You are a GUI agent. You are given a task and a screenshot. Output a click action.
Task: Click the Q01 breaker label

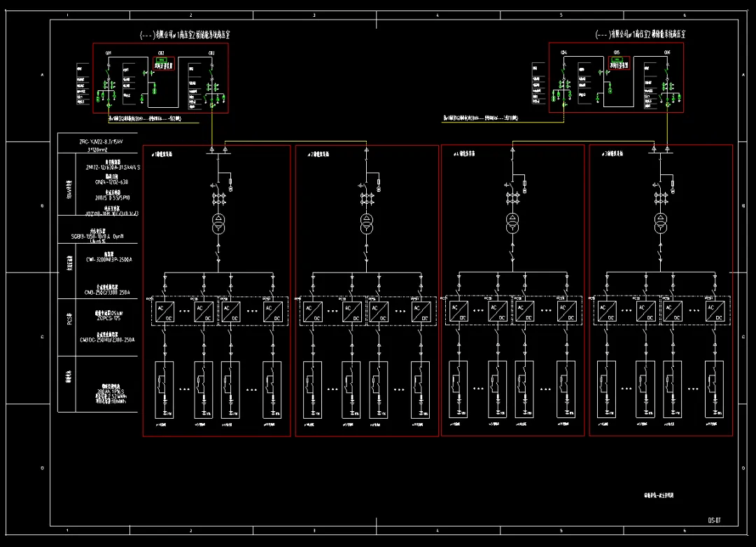(108, 53)
